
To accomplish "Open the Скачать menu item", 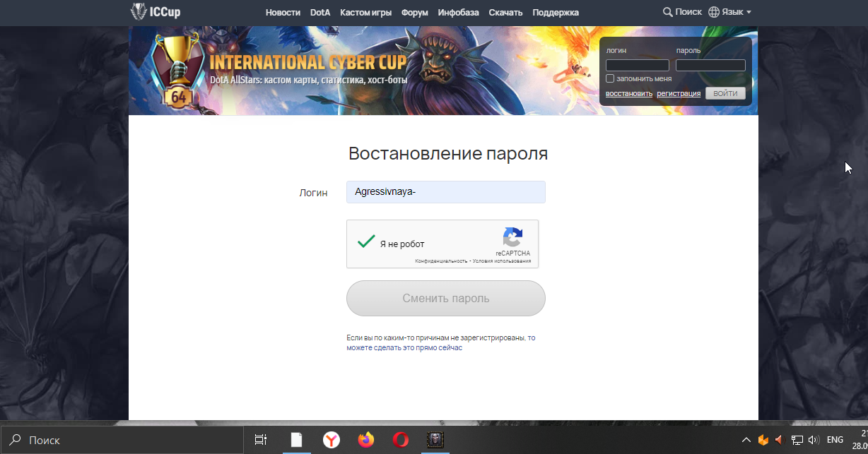I will point(505,13).
